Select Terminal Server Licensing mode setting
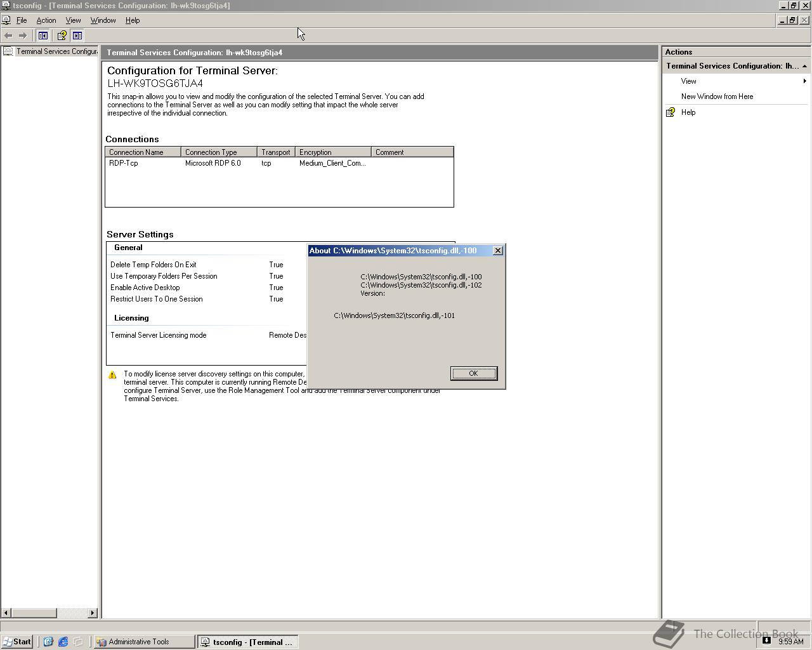 [159, 335]
